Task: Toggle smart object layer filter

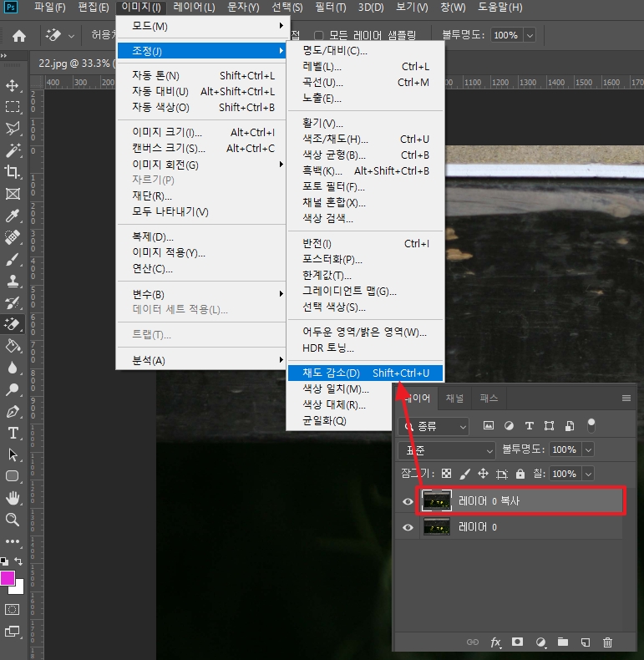Action: point(570,425)
